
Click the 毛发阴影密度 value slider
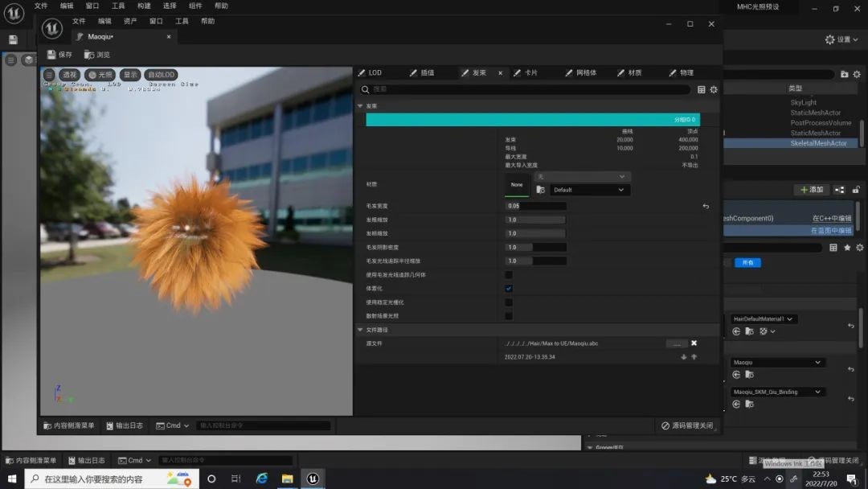tap(535, 247)
